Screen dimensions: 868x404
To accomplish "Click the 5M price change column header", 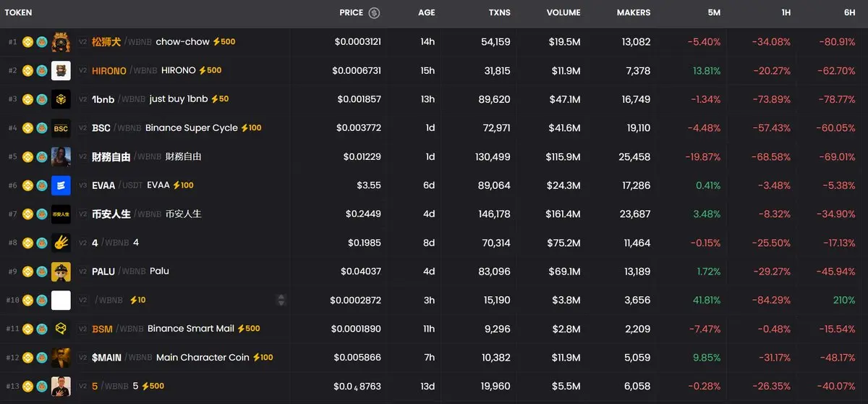I will pos(713,12).
